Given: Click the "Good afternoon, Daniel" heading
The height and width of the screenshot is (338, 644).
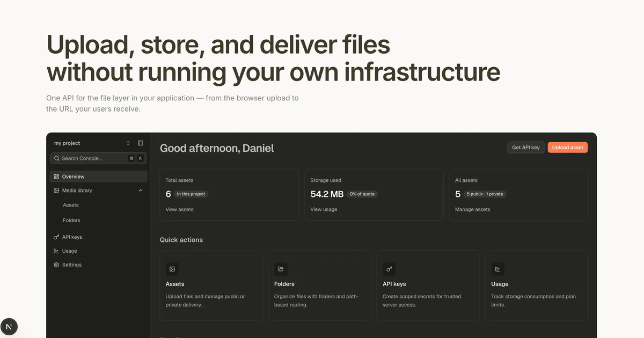Looking at the screenshot, I should click(217, 148).
